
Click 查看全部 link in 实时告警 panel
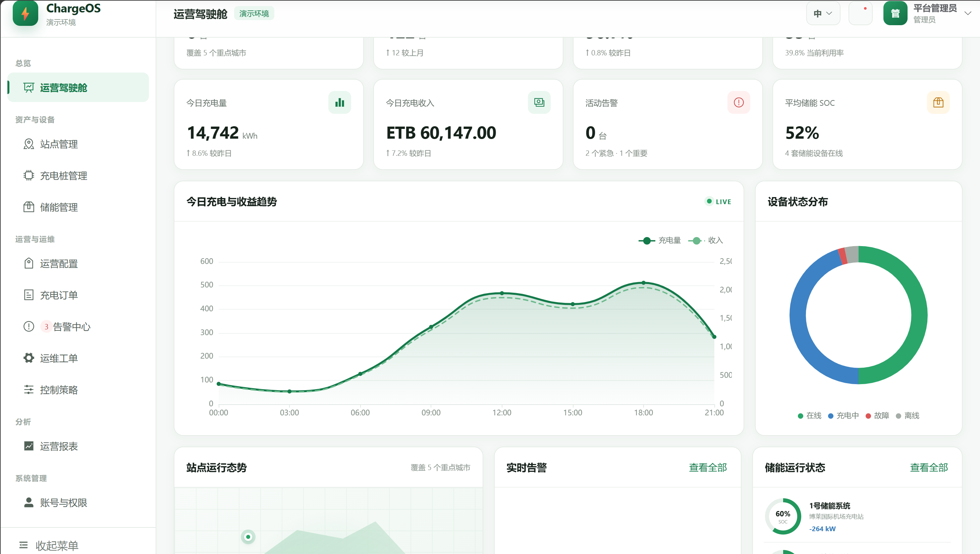coord(708,468)
